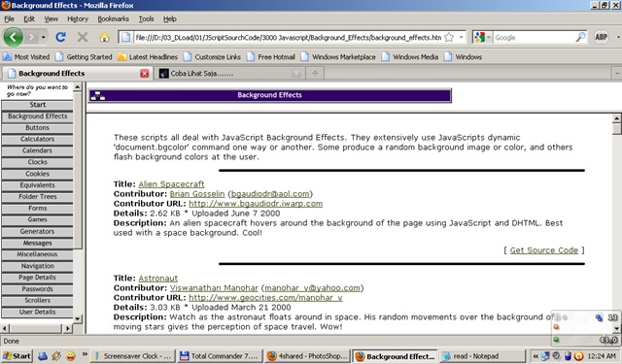The image size is (622, 364).
Task: Click the Stop loading X icon
Action: click(83, 37)
